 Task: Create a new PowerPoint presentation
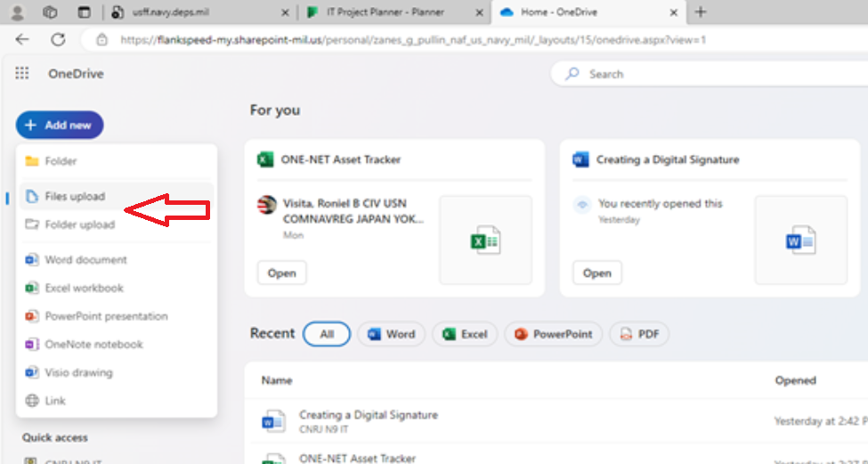(117, 316)
